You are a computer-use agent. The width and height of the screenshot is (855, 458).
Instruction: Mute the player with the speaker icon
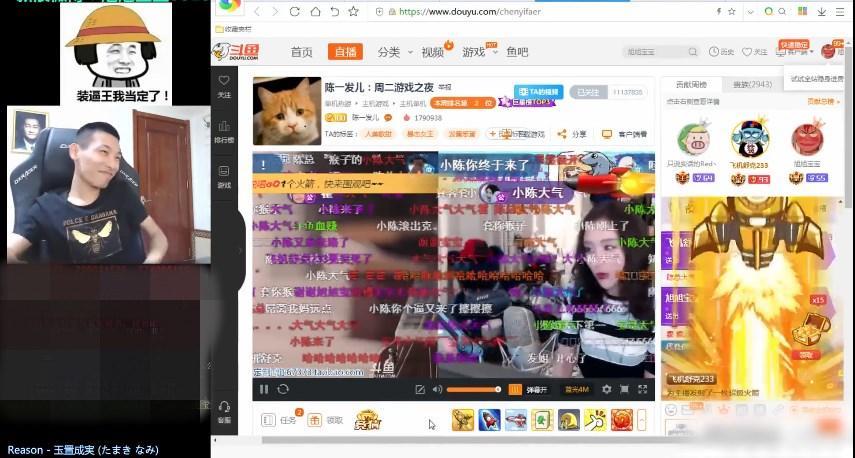point(436,389)
